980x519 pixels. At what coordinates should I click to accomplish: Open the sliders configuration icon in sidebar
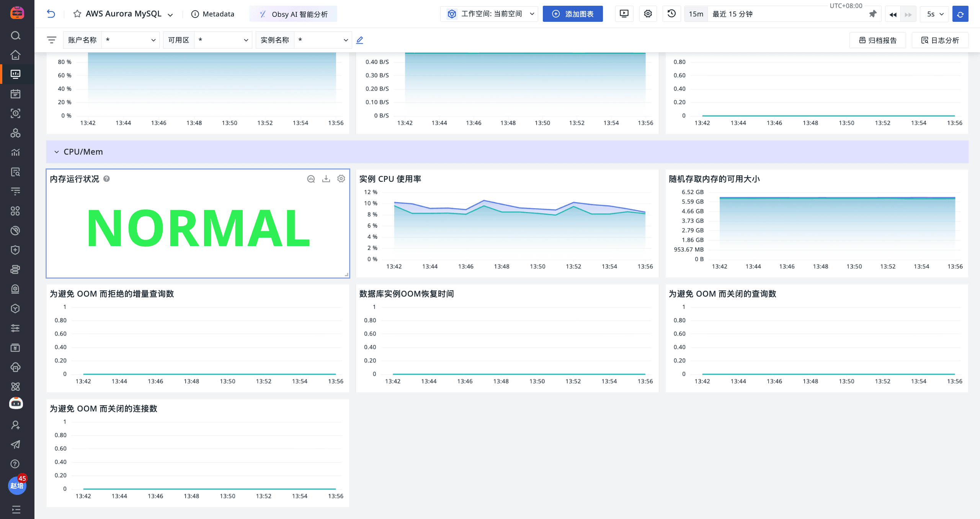pos(15,328)
